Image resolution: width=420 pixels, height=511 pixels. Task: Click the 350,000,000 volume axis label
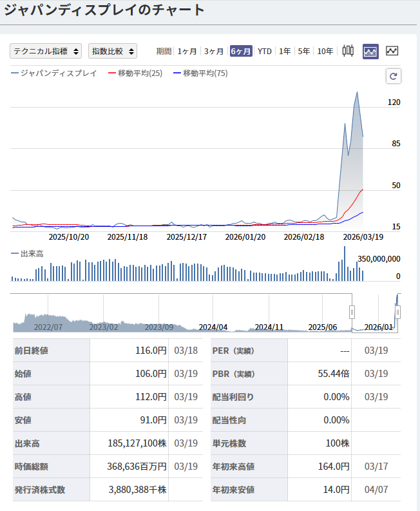point(379,259)
